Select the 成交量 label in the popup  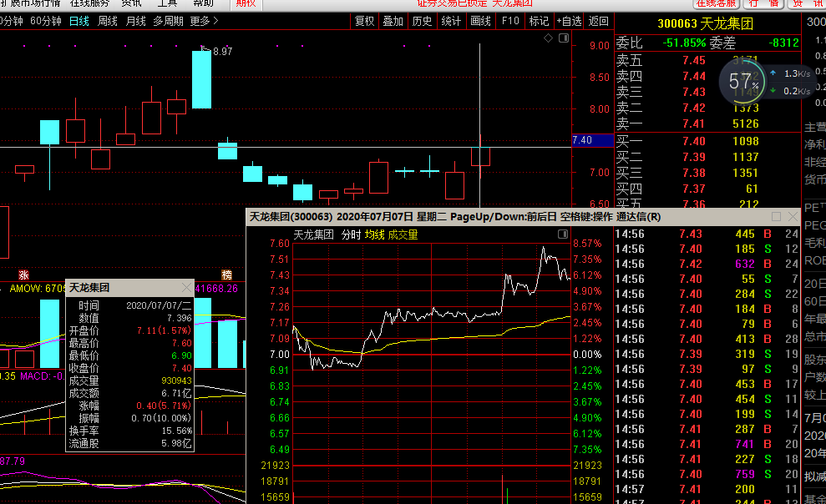[403, 234]
